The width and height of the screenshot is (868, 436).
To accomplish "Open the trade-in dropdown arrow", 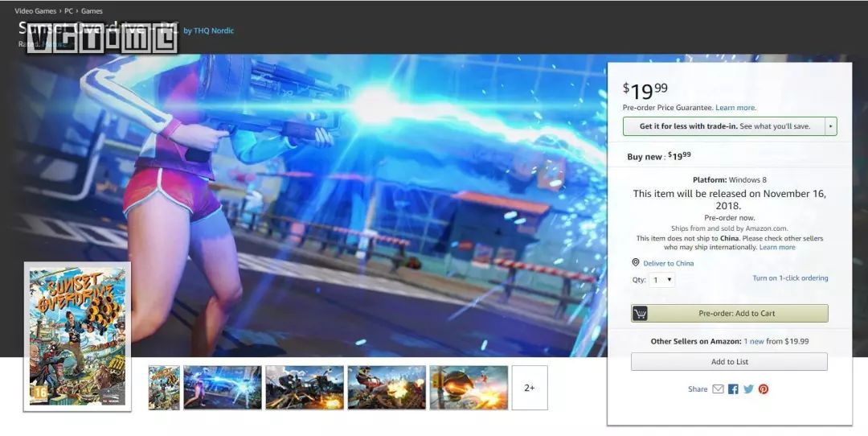I will coord(830,126).
